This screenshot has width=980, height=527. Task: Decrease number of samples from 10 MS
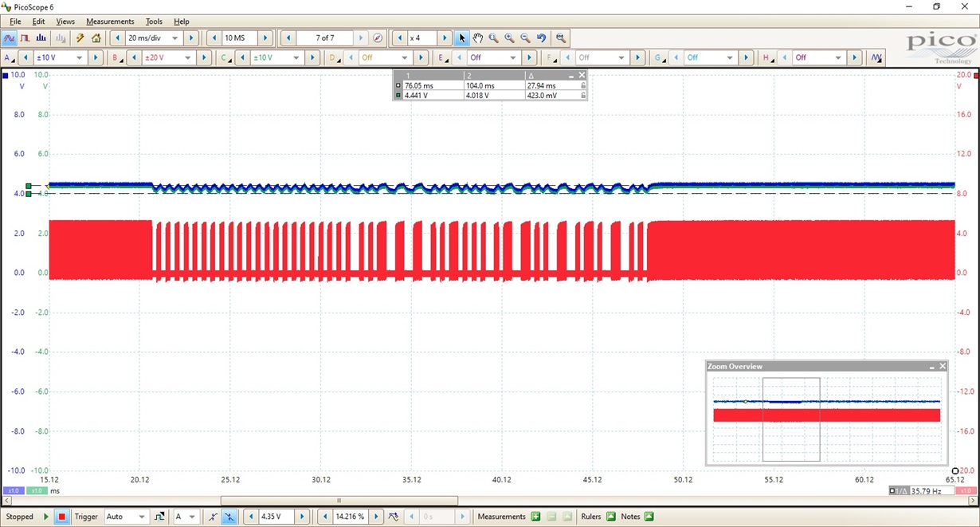(214, 37)
